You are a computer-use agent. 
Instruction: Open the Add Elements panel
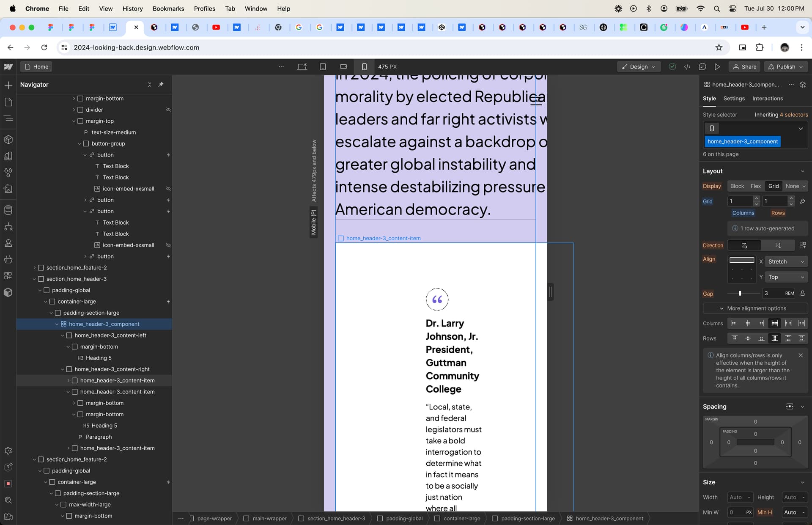[8, 85]
